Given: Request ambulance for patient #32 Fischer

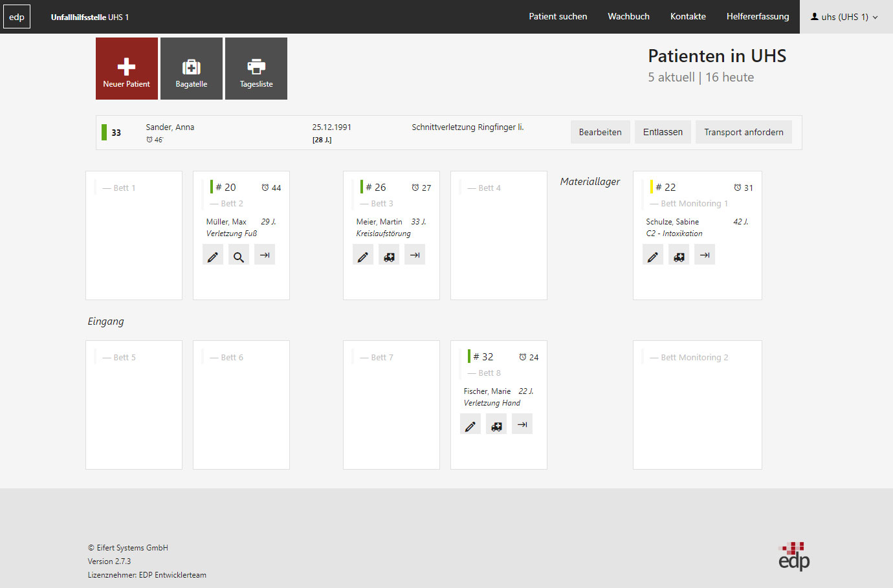Looking at the screenshot, I should click(496, 424).
